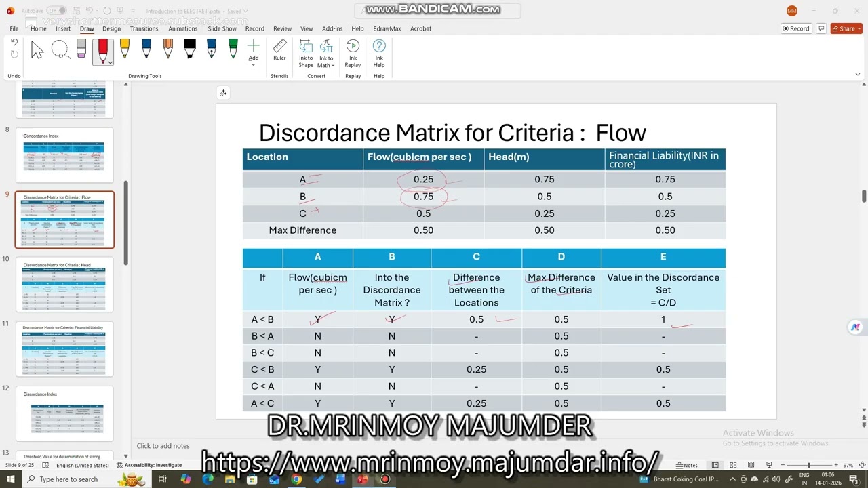Open slide 10 thumbnail Discordance Matrix Head
The image size is (868, 488).
pyautogui.click(x=64, y=284)
